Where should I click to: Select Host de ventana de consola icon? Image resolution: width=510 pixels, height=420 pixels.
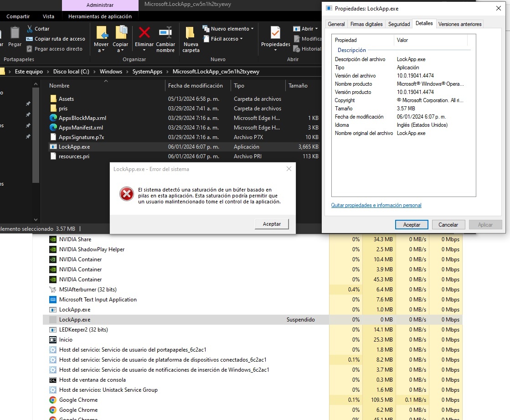pyautogui.click(x=53, y=380)
